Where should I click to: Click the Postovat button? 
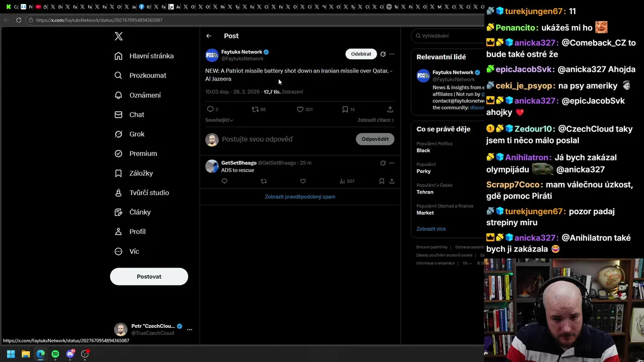pos(149,277)
